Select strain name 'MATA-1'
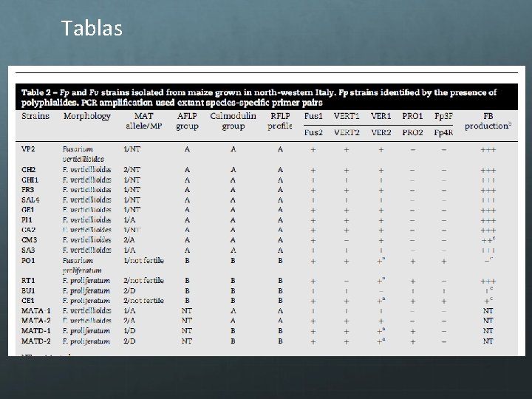532x399 pixels. [36, 311]
